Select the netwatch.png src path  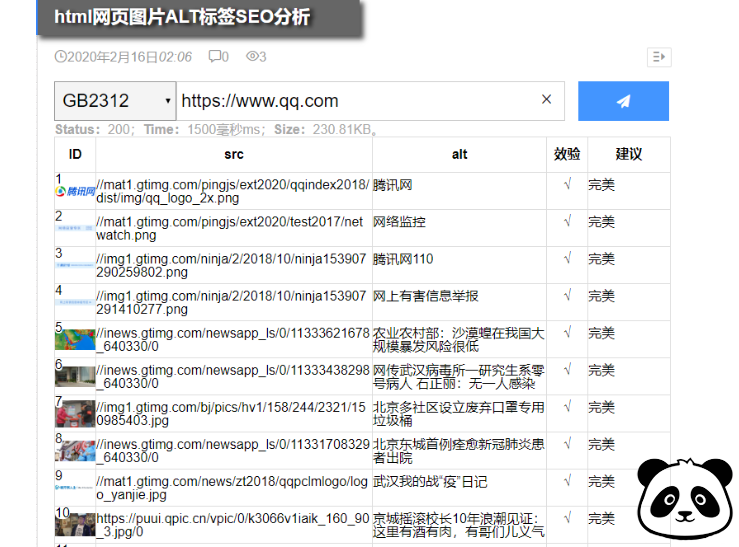point(230,229)
